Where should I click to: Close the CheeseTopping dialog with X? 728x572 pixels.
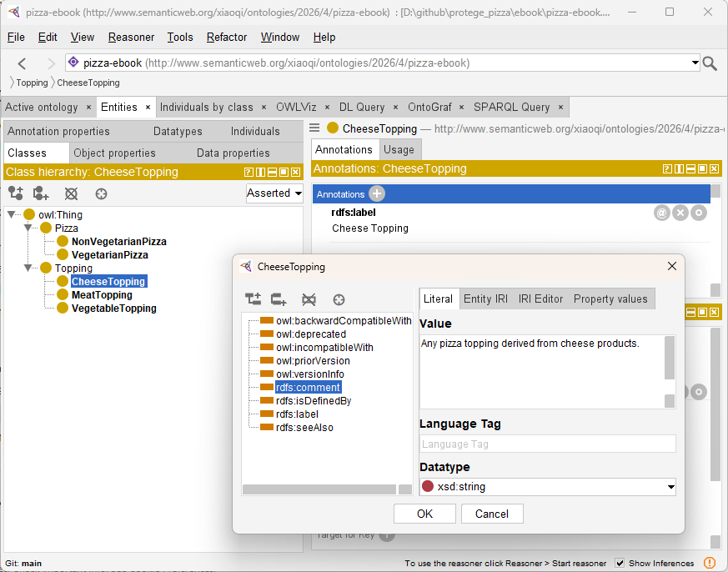click(x=671, y=266)
